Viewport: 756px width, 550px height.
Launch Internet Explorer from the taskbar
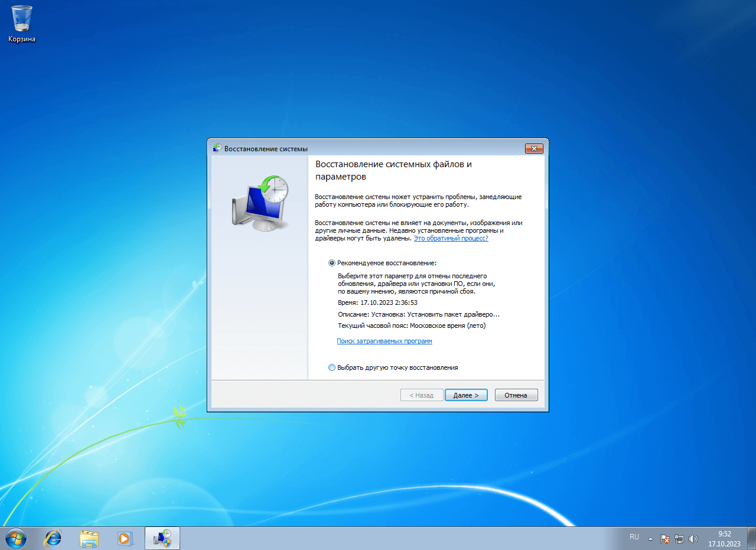coord(53,538)
